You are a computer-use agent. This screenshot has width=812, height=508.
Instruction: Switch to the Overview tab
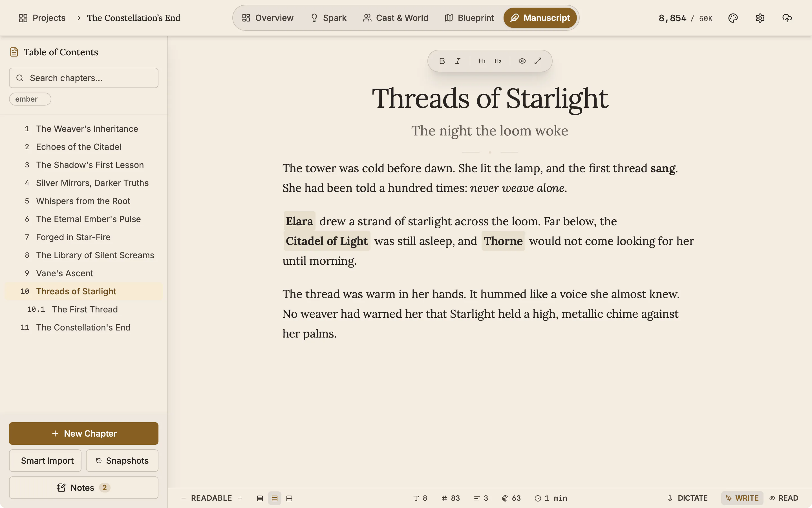[268, 18]
